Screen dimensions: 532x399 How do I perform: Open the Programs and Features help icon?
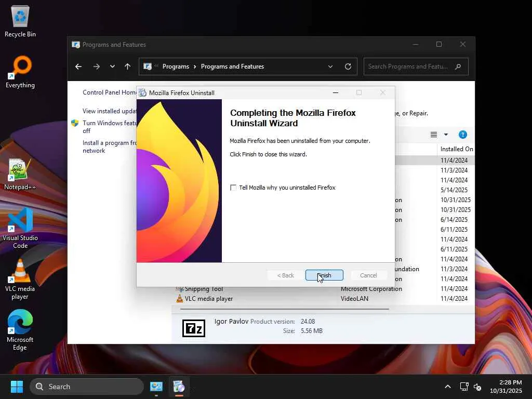pyautogui.click(x=463, y=135)
